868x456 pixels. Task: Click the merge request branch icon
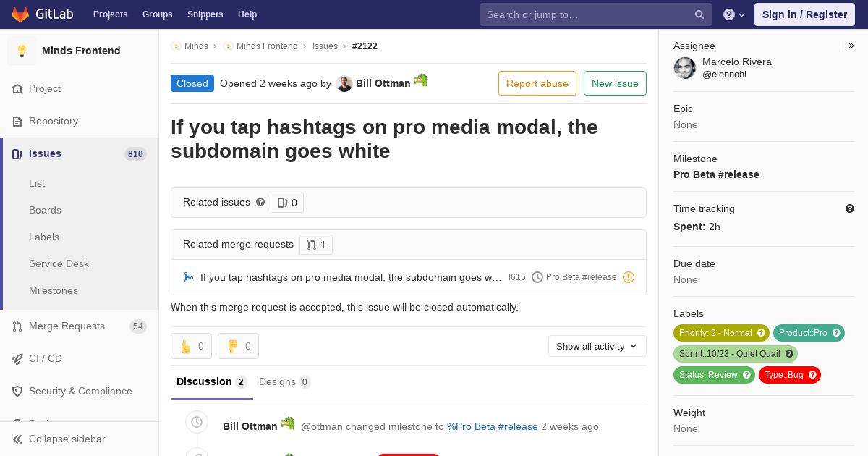click(x=188, y=277)
